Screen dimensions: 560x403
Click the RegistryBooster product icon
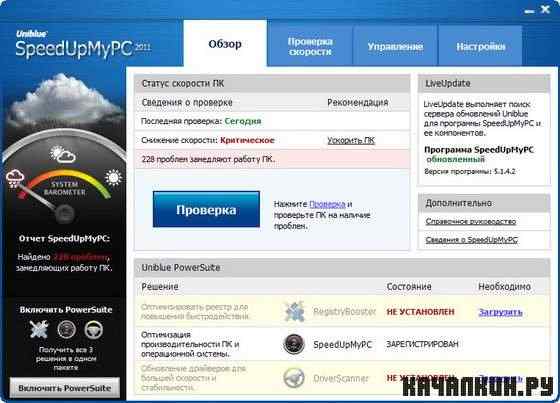click(294, 312)
